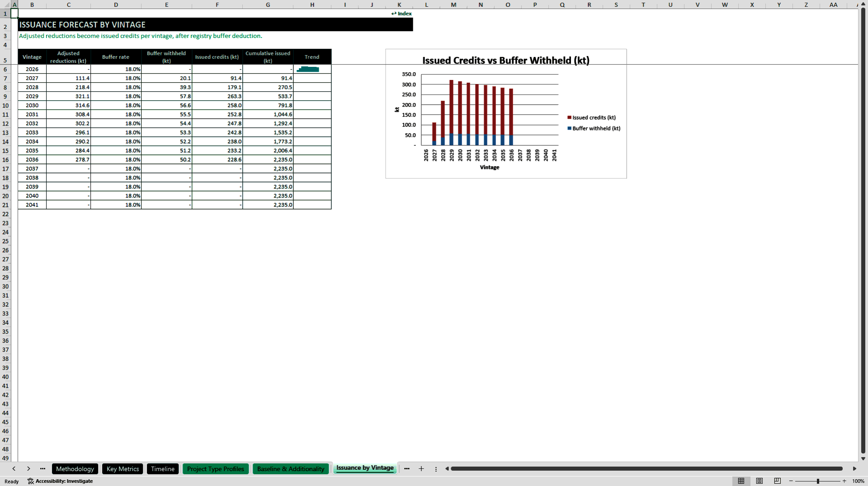868x486 pixels.
Task: Click the vertical scrollbar thumb
Action: click(x=863, y=230)
